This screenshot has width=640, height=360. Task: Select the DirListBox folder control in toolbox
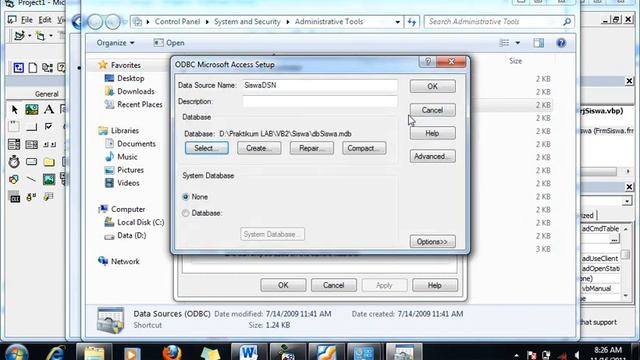(49, 162)
